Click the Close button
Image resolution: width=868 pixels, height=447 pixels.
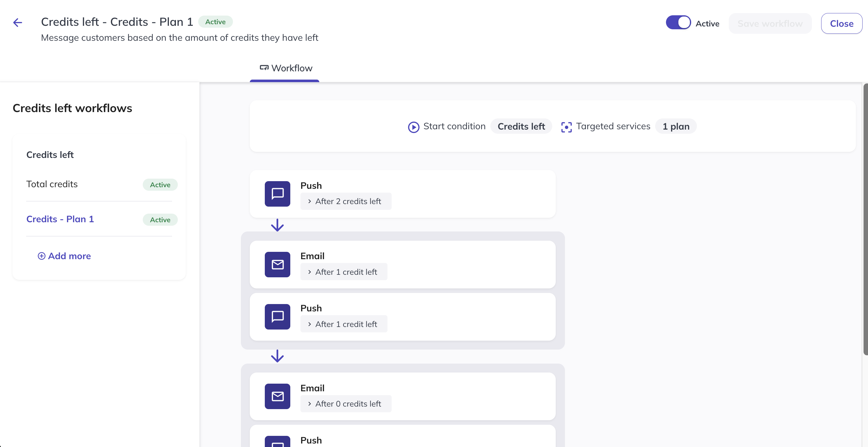(841, 24)
